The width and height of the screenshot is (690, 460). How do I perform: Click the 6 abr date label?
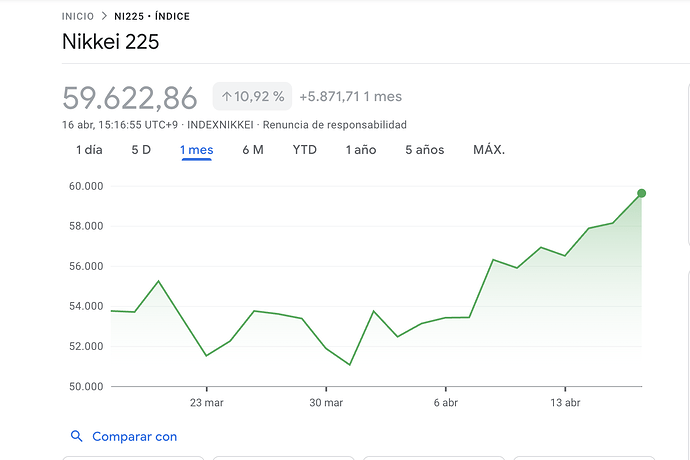(x=446, y=403)
